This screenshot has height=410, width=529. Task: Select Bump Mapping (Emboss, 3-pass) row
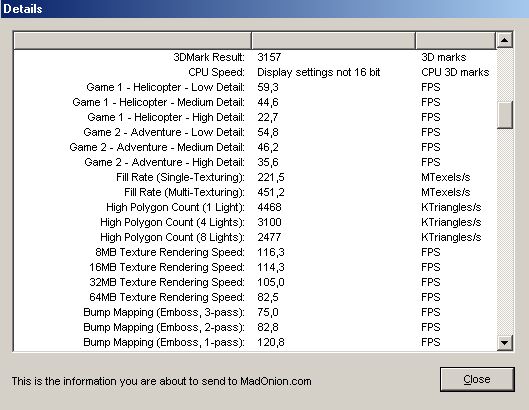(x=255, y=312)
